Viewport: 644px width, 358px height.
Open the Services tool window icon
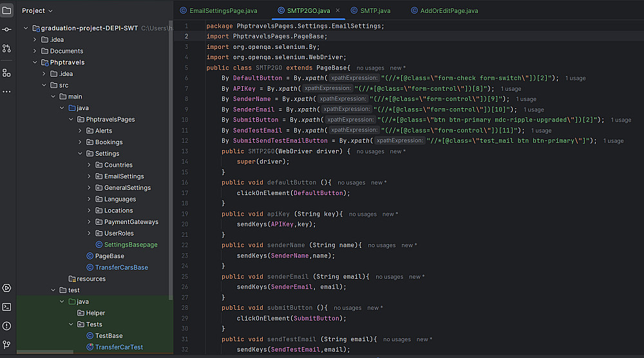click(x=6, y=288)
